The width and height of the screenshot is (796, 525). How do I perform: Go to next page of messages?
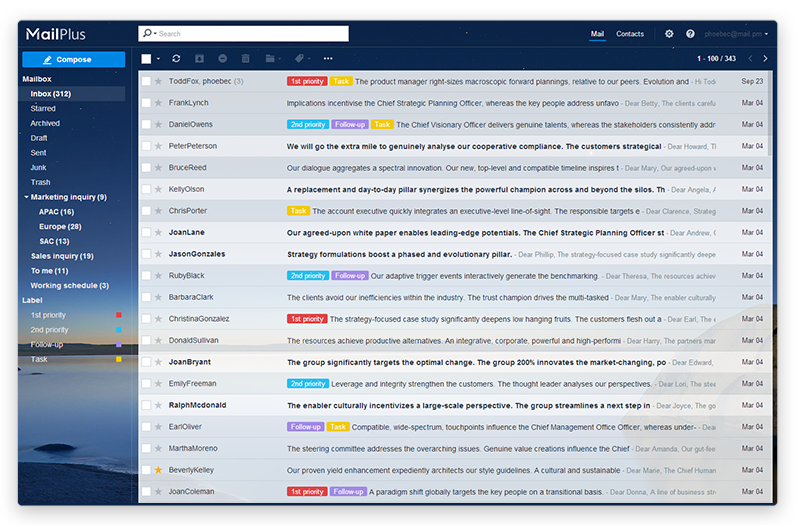point(766,59)
